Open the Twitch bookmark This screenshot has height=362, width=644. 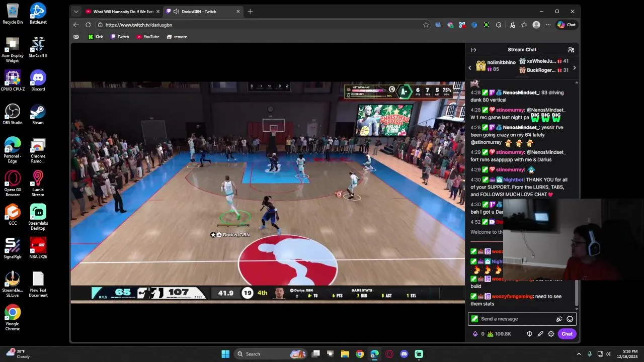[120, 37]
